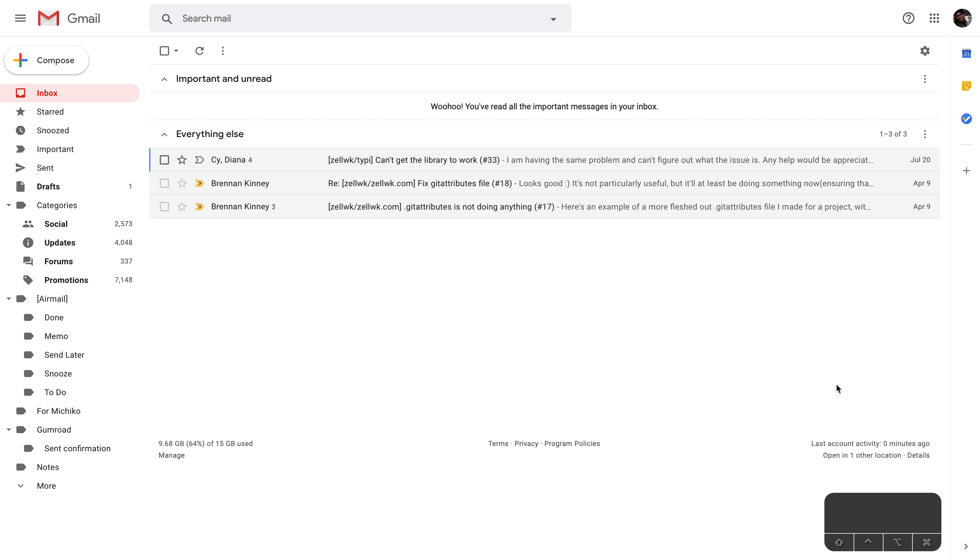The width and height of the screenshot is (980, 560).
Task: Click the search mail input field
Action: click(x=361, y=18)
